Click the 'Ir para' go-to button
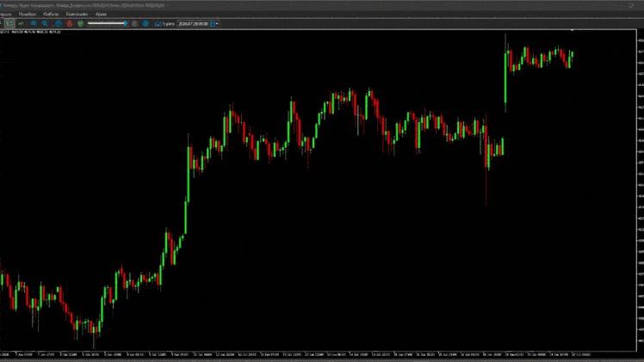This screenshot has height=362, width=644. point(164,24)
